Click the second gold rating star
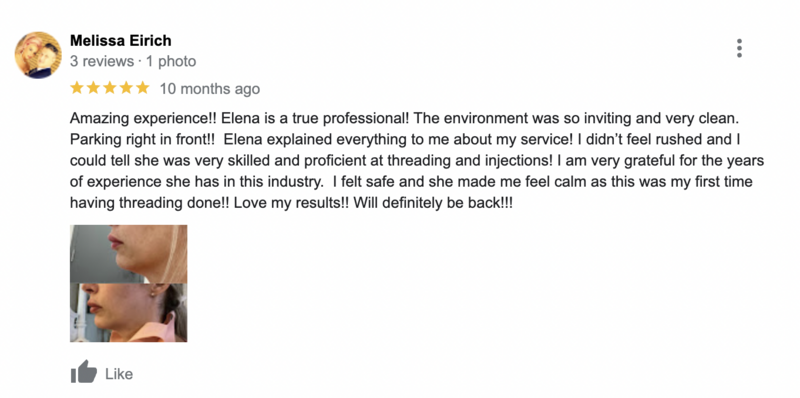800x398 pixels. 93,88
